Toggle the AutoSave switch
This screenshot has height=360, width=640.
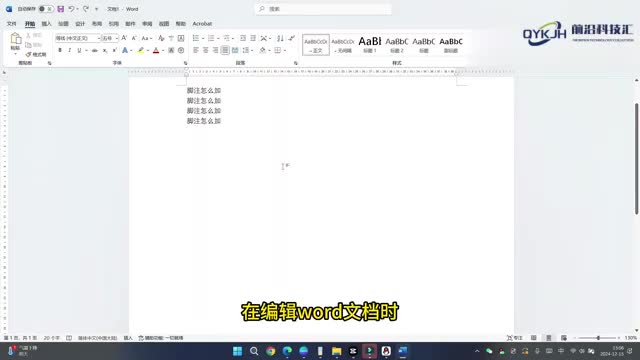(46, 9)
